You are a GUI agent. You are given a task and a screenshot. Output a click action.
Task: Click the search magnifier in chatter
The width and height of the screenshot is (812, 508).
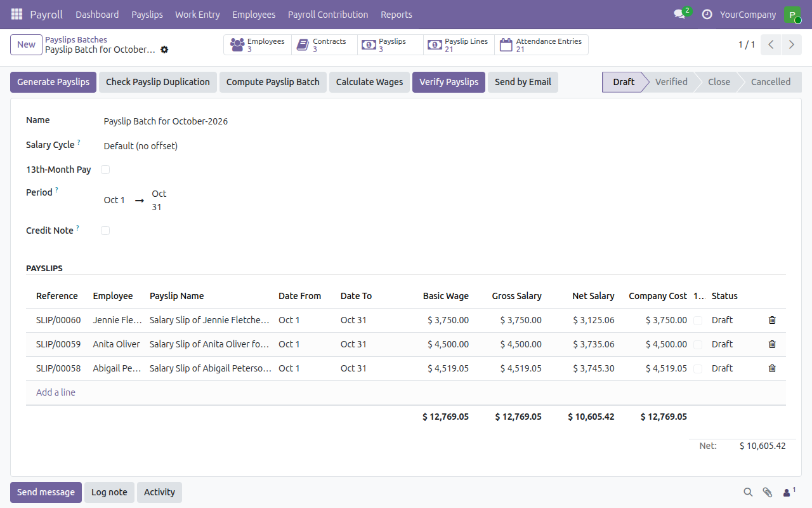tap(748, 492)
